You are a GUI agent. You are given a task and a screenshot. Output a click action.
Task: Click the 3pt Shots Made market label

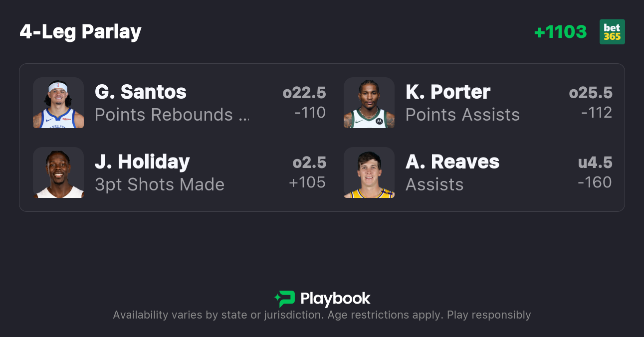[x=160, y=185]
